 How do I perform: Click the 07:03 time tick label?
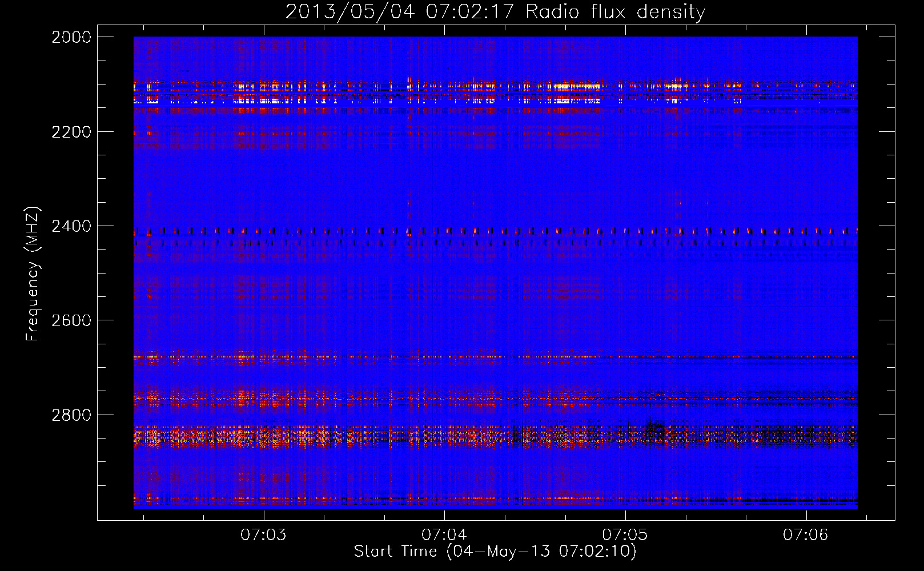coord(263,534)
